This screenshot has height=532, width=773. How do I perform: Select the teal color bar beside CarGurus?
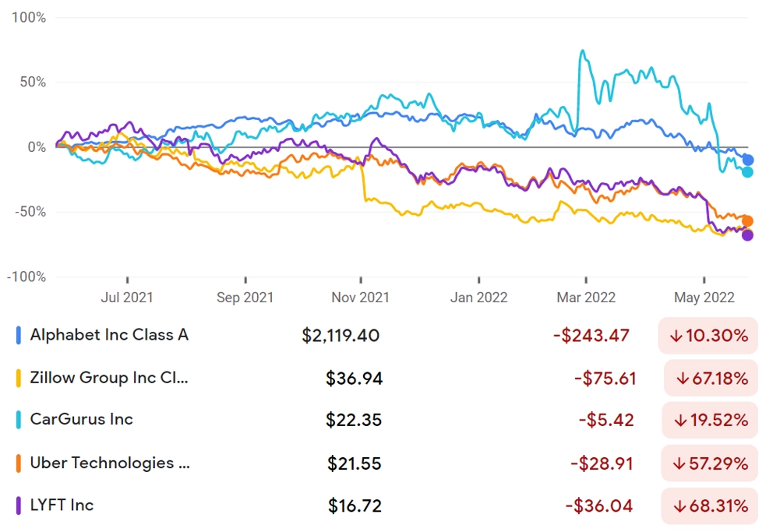(x=18, y=420)
